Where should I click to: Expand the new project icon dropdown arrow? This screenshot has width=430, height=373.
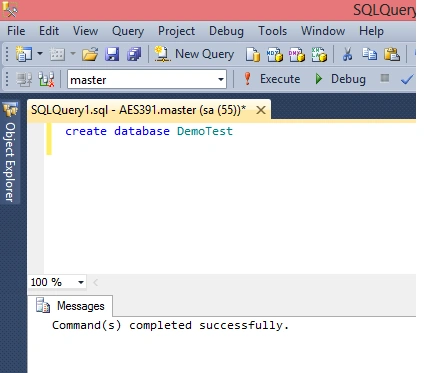[40, 53]
